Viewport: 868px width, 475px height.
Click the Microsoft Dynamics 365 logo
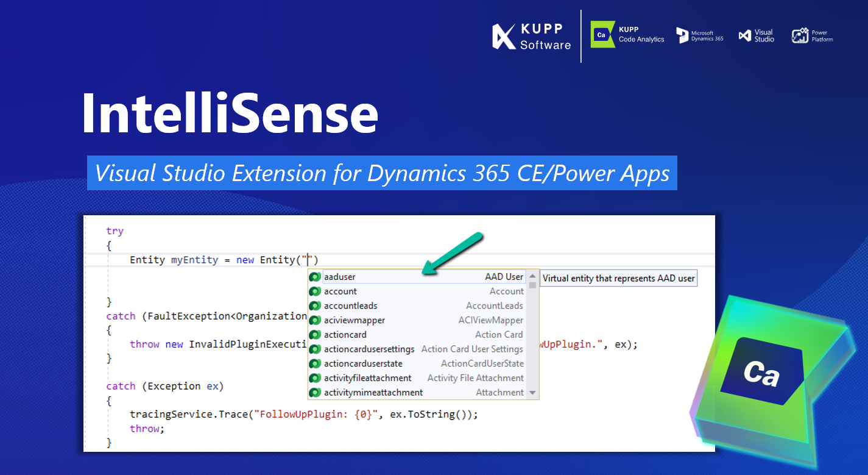point(700,35)
